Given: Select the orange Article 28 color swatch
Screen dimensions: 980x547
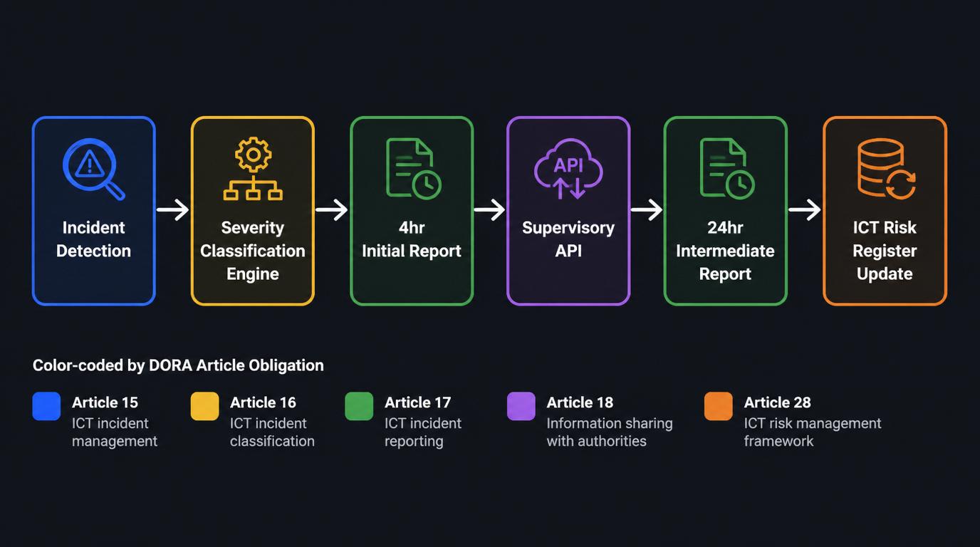Looking at the screenshot, I should click(x=718, y=406).
